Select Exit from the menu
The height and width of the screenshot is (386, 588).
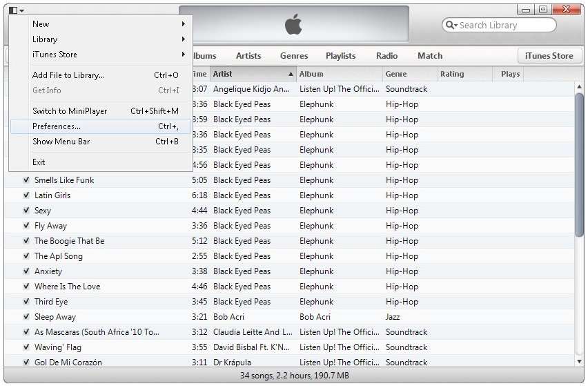pyautogui.click(x=101, y=162)
